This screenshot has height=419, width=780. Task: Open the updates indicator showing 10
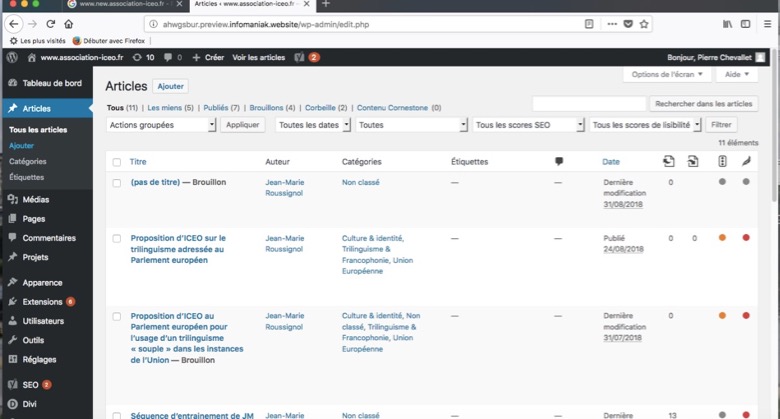pyautogui.click(x=143, y=57)
